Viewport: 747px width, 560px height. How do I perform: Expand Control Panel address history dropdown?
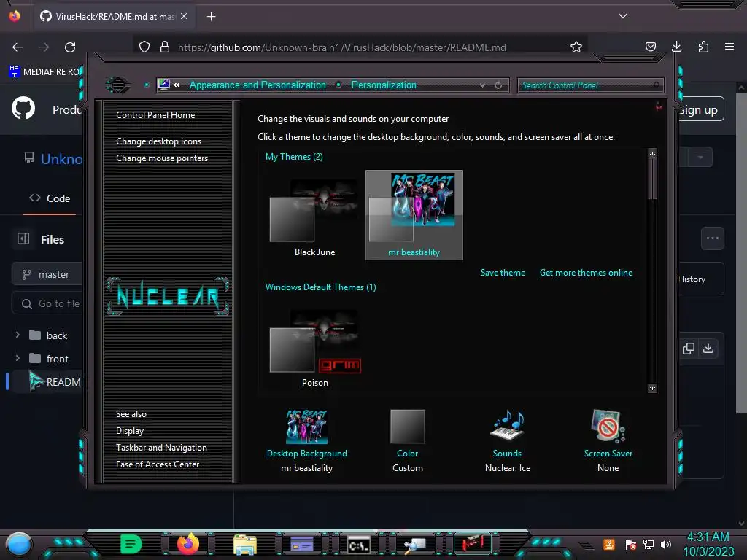coord(483,85)
